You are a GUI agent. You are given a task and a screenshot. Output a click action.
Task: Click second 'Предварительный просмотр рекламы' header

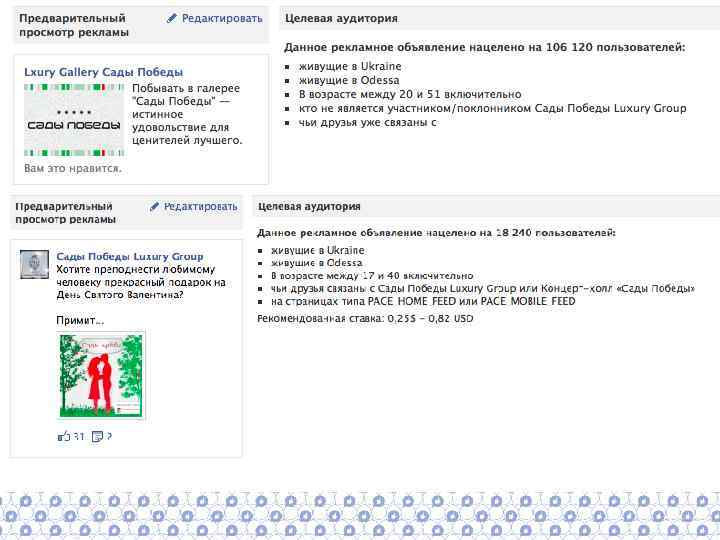(66, 213)
